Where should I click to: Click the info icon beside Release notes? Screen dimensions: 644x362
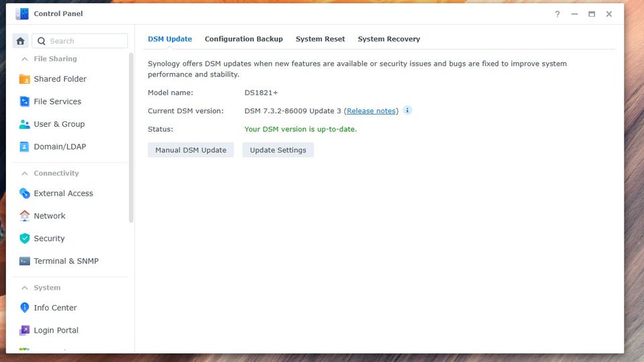407,111
